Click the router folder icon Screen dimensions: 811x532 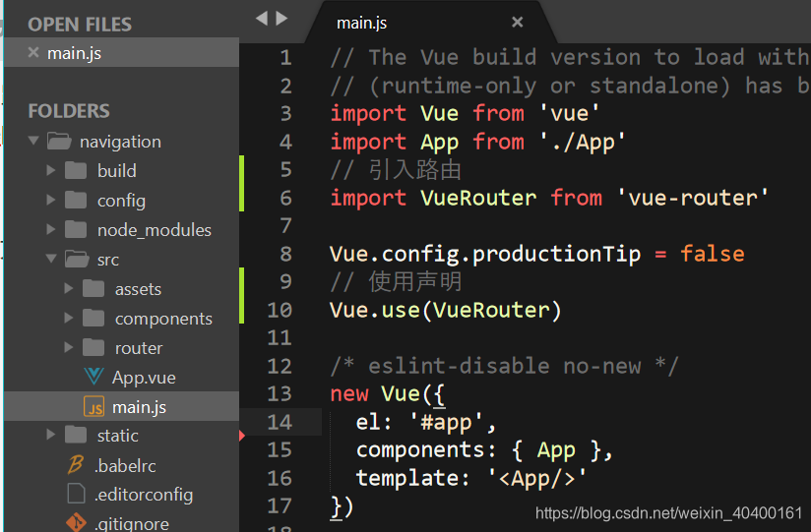(x=94, y=347)
